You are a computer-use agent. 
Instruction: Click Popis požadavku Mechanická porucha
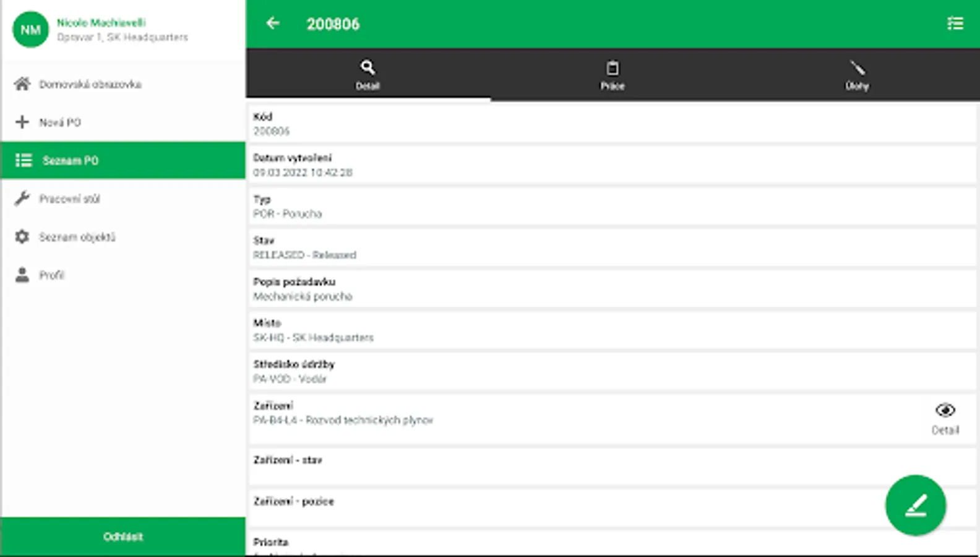[612, 289]
